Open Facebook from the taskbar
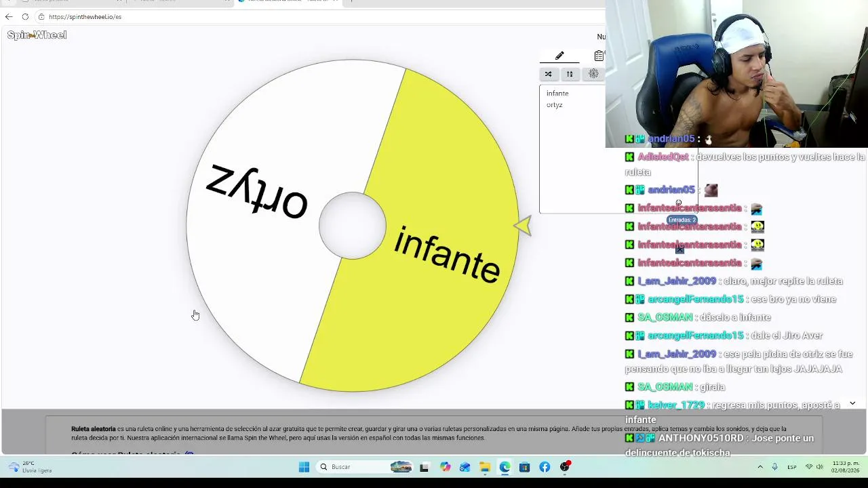Image resolution: width=868 pixels, height=488 pixels. [x=545, y=467]
